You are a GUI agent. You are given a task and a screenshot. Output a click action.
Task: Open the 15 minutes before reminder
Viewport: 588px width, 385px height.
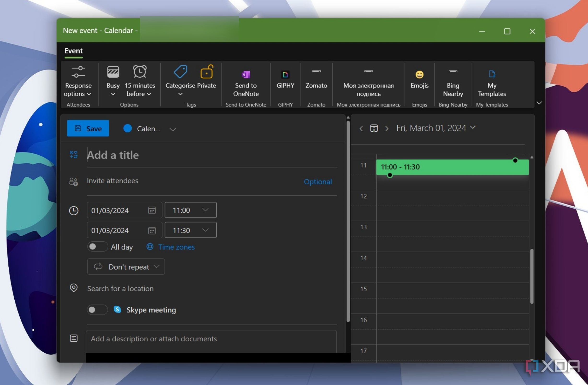click(x=140, y=82)
